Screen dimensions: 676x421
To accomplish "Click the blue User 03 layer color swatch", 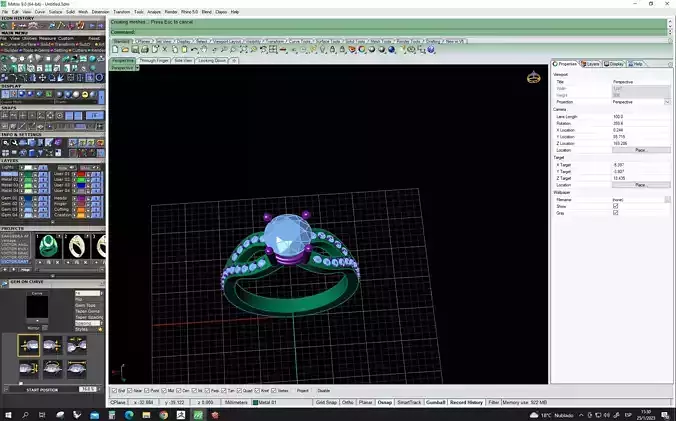I will pyautogui.click(x=80, y=185).
